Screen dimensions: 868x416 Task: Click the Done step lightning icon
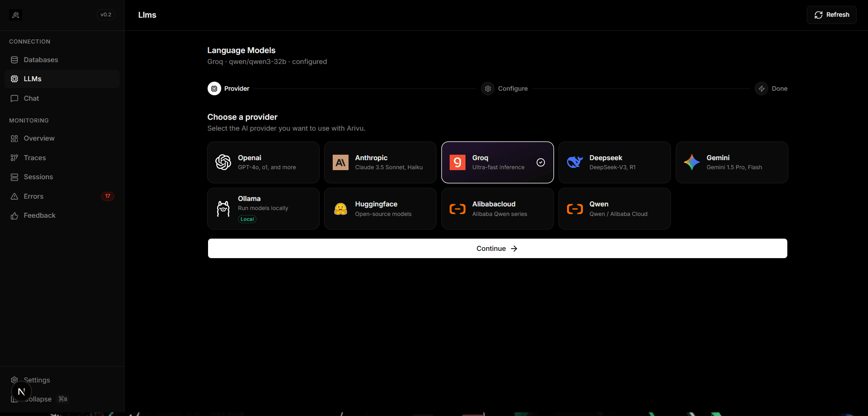point(761,88)
